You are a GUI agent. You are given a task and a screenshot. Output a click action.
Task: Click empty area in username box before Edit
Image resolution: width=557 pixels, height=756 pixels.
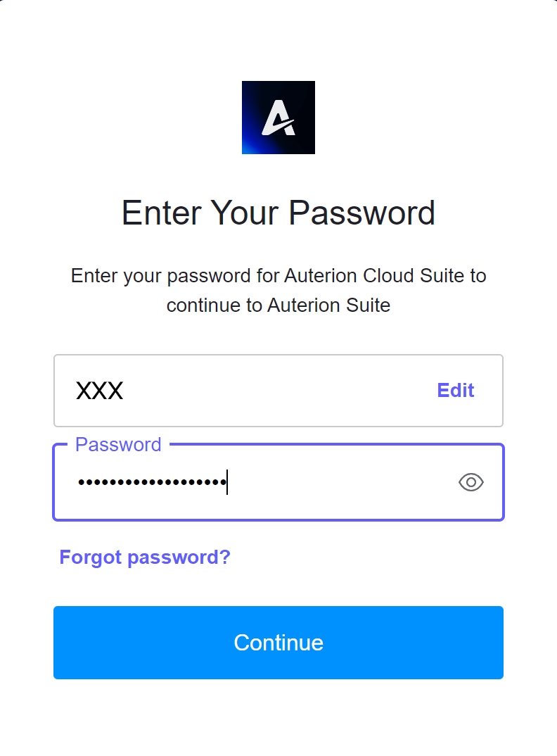281,391
